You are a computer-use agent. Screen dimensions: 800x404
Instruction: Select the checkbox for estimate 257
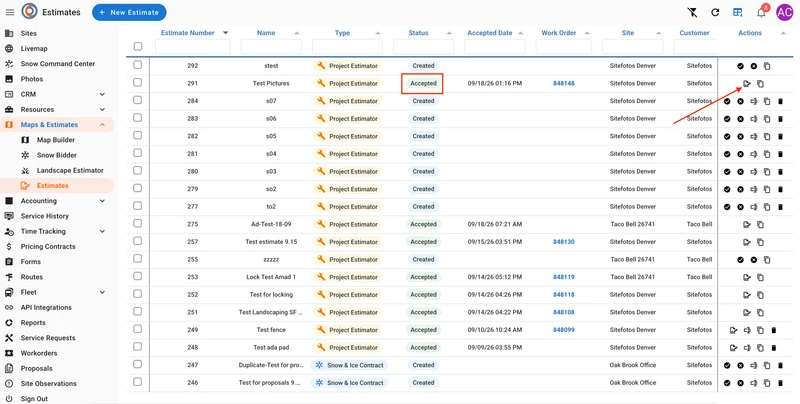click(137, 241)
